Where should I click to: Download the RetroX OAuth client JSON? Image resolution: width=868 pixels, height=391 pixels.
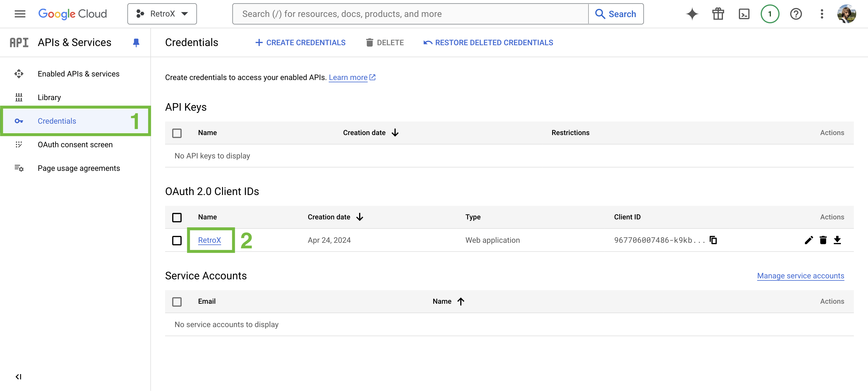pos(837,240)
